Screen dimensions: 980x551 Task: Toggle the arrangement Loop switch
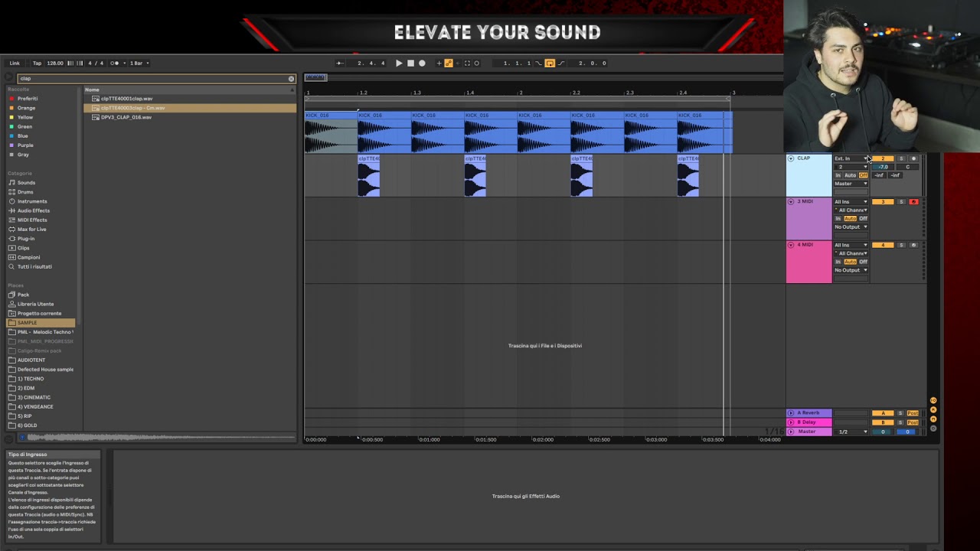[x=550, y=64]
